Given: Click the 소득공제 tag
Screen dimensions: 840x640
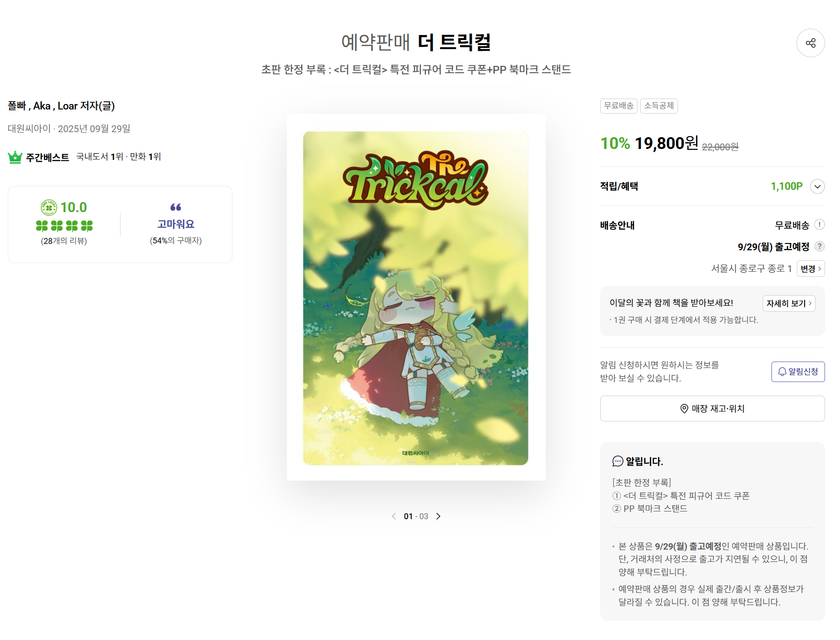Looking at the screenshot, I should point(659,106).
